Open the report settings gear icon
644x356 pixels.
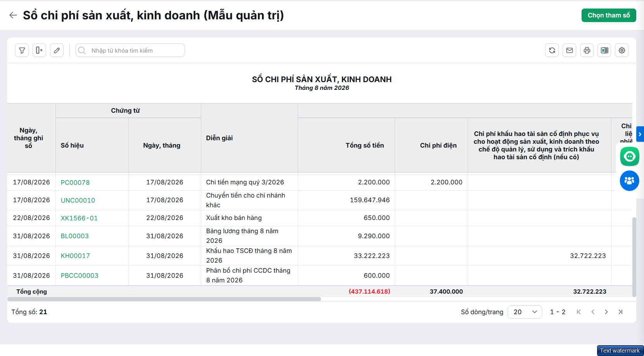622,50
